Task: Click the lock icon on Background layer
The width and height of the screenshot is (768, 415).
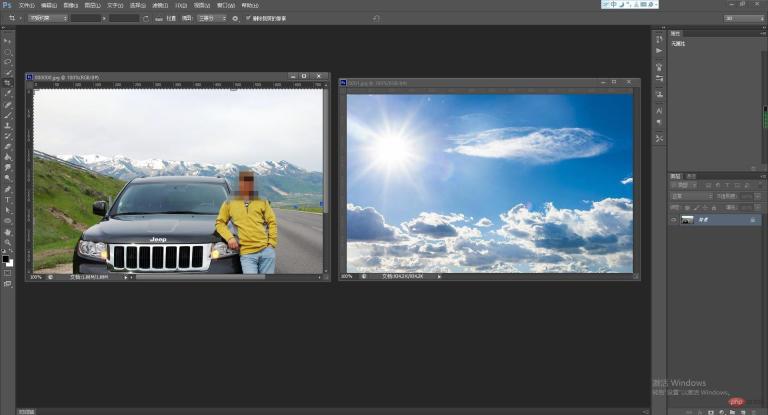Action: click(x=752, y=219)
